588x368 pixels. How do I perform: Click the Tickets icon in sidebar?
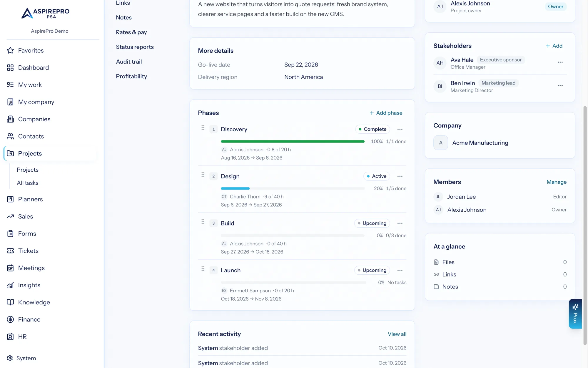click(10, 251)
